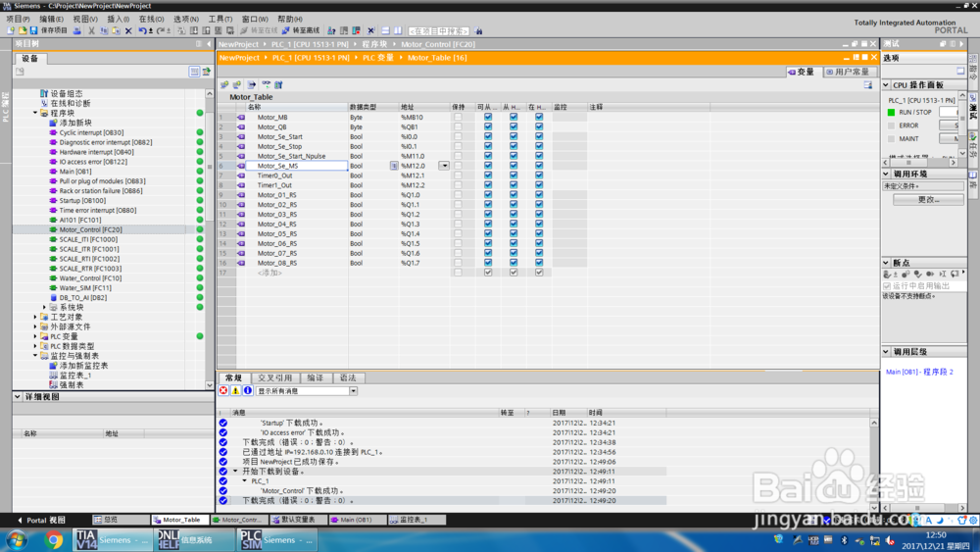The image size is (980, 552).
Task: Click the save project disk icon
Action: point(33,30)
